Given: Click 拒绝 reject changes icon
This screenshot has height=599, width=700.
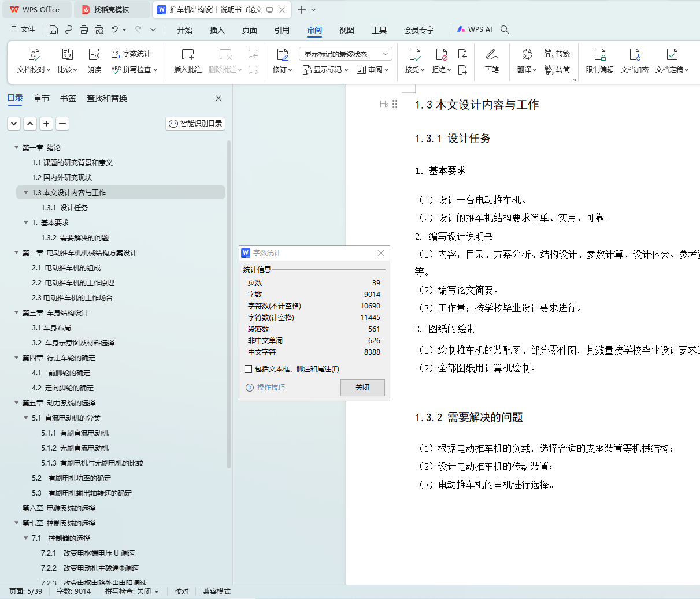Looking at the screenshot, I should tap(441, 55).
